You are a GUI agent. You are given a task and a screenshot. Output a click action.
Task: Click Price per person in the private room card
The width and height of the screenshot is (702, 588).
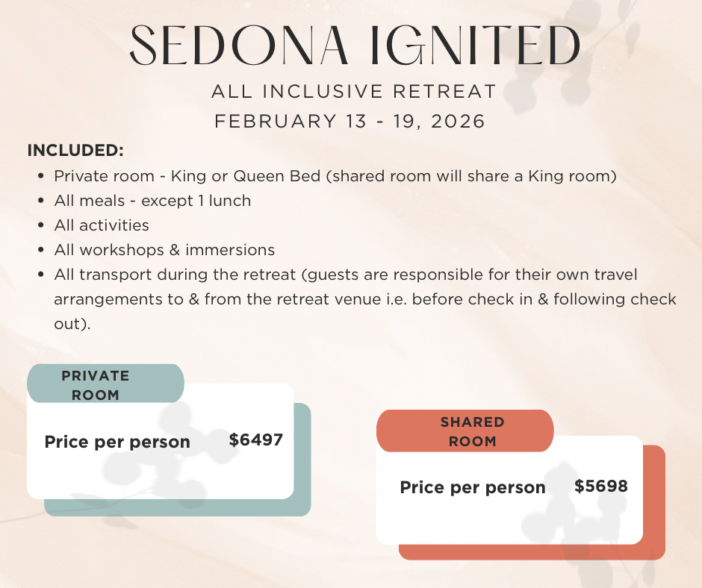point(117,442)
